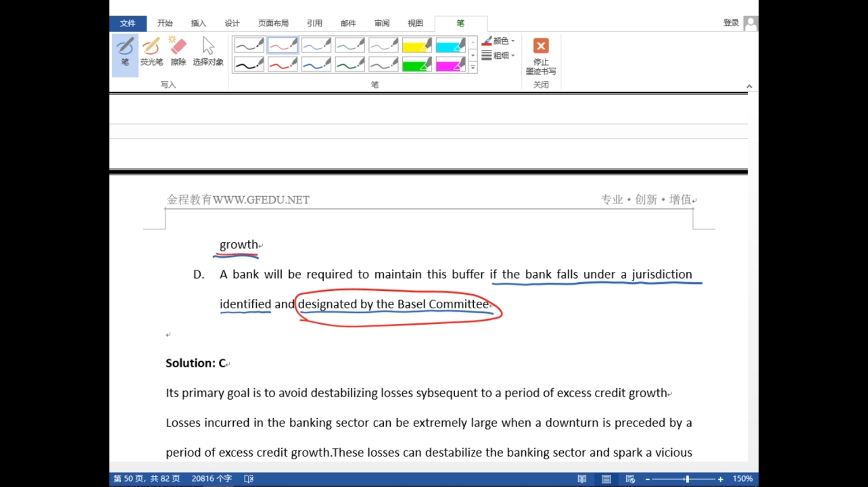Viewport: 868px width, 487px height.
Task: Switch to Read Mode view icon
Action: (x=582, y=479)
